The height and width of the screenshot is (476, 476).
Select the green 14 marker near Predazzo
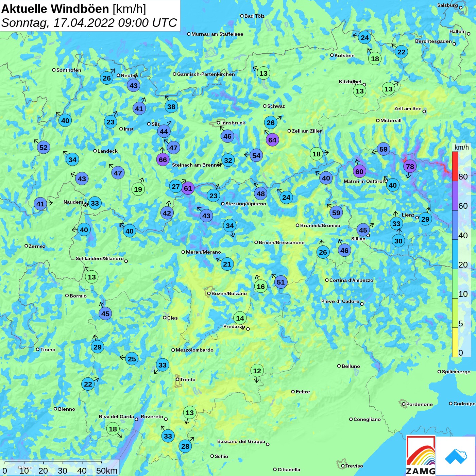click(240, 318)
